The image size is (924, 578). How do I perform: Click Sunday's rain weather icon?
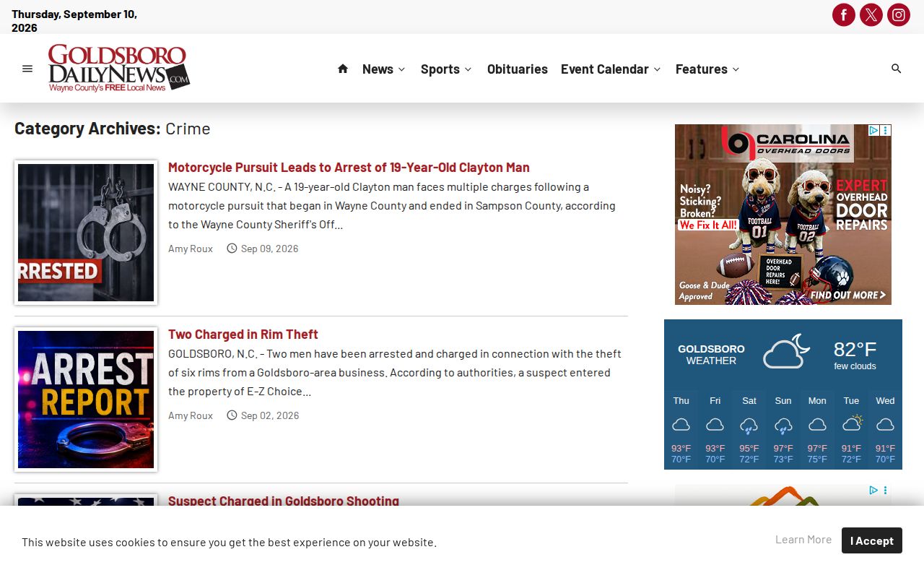click(783, 426)
